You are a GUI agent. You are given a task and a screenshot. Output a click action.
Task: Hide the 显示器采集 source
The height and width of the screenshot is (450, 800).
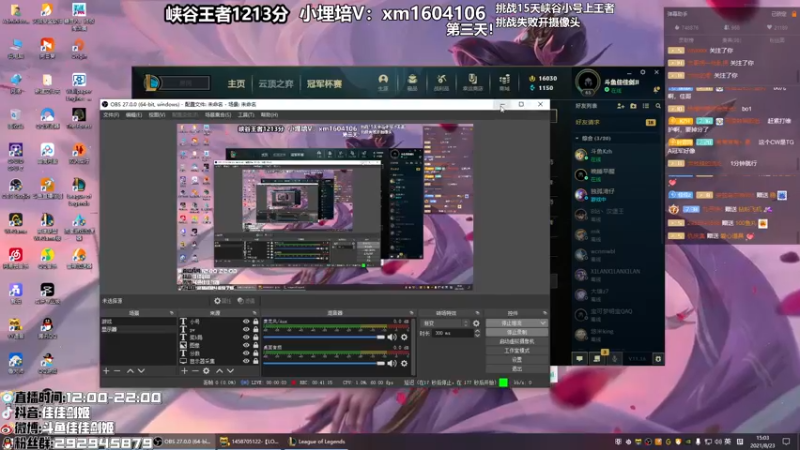pos(246,361)
